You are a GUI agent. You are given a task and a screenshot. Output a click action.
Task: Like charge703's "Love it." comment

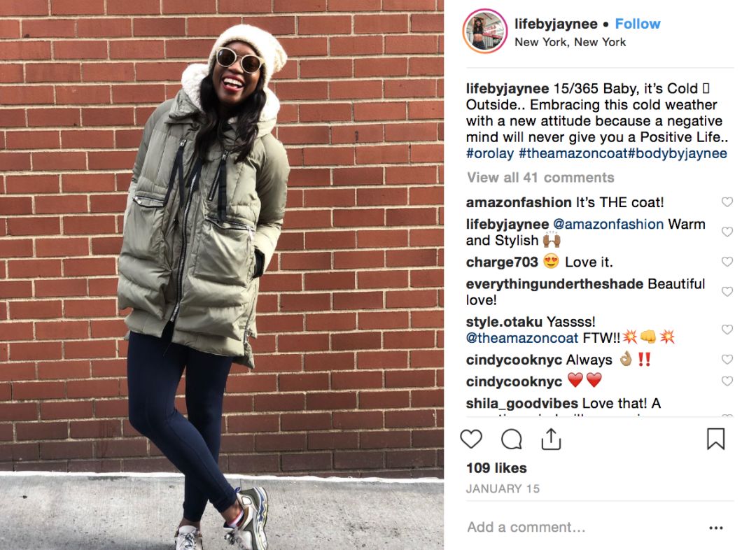[727, 262]
